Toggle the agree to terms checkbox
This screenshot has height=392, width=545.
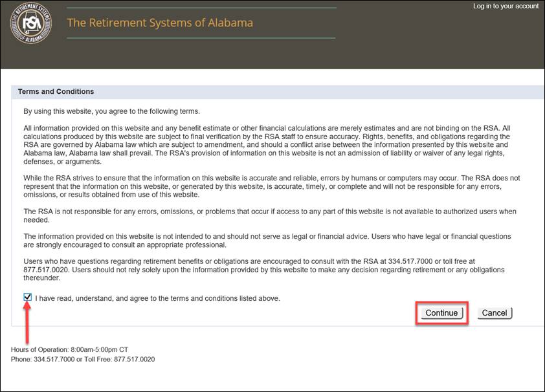pos(27,297)
